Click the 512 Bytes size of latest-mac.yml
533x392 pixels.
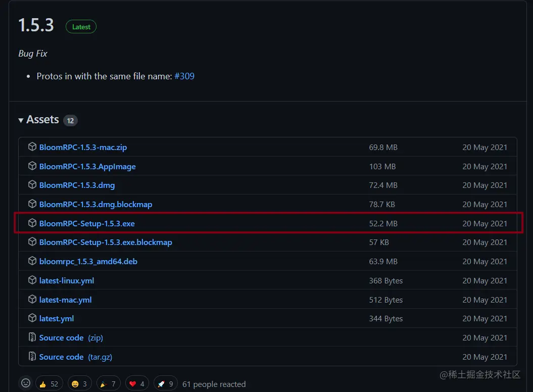point(386,300)
